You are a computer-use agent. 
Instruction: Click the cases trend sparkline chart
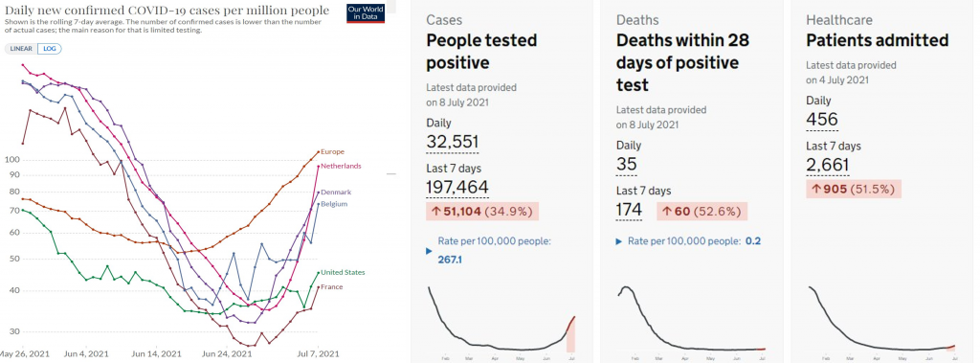coord(501,321)
